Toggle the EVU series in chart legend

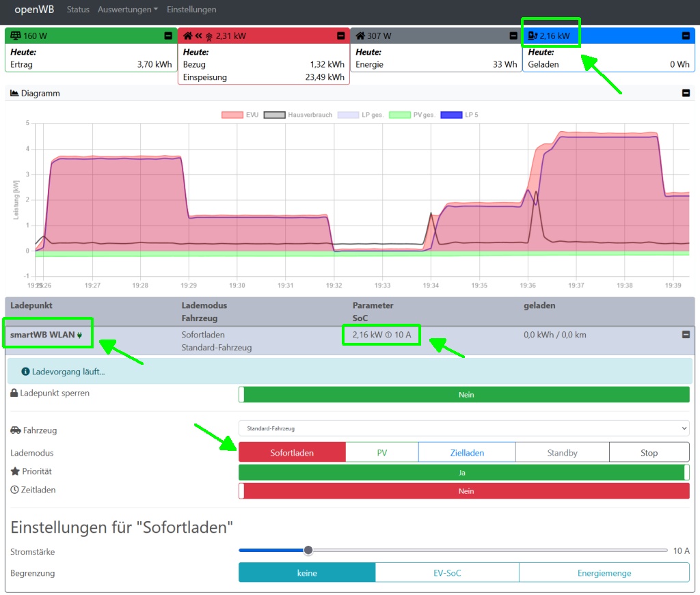pos(240,115)
